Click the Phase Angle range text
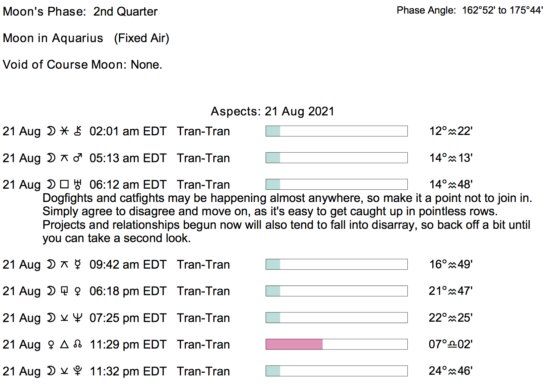549x392 pixels. click(469, 11)
